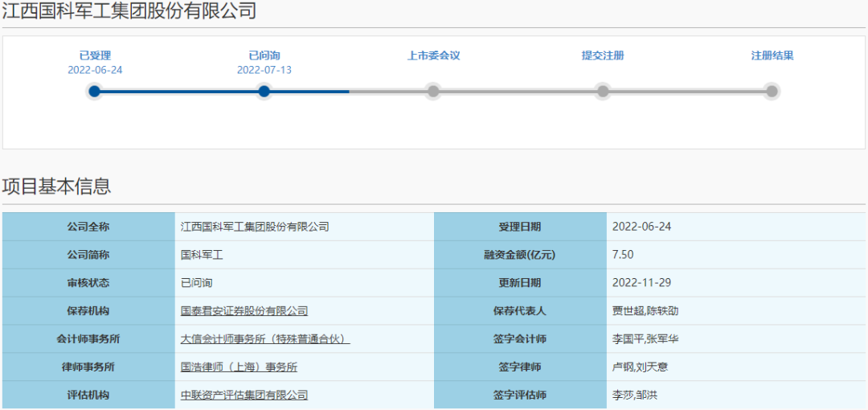Click the 公司全称 label cell

point(88,227)
